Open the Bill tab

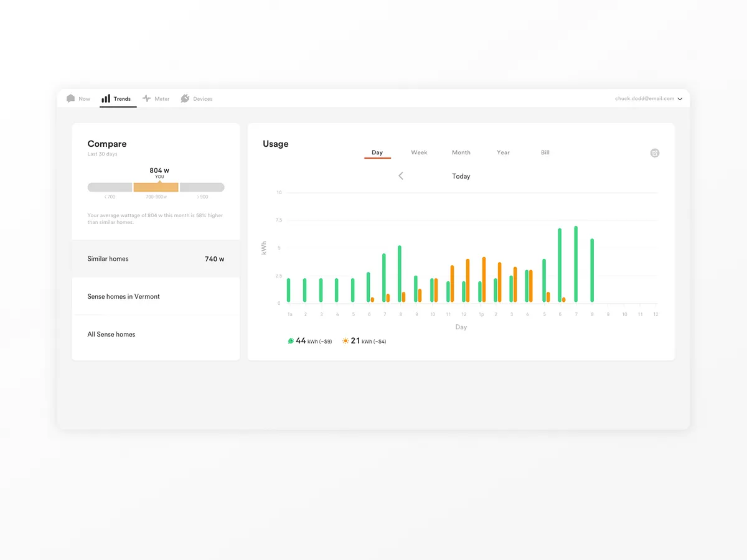(545, 152)
